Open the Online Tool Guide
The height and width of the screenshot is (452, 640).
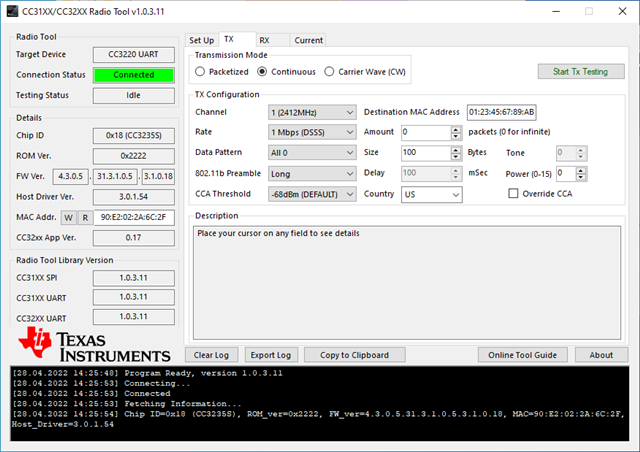(x=522, y=355)
